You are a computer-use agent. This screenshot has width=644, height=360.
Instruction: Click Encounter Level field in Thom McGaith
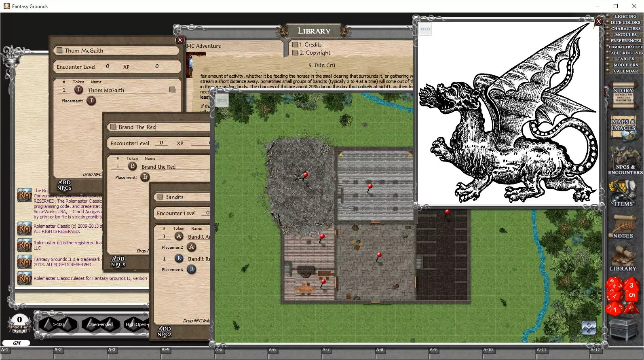point(108,66)
